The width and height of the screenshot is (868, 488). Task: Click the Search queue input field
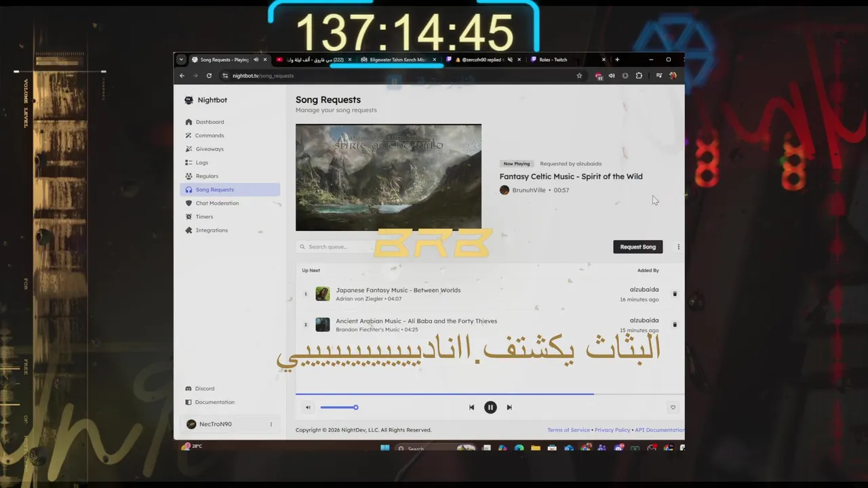[336, 247]
